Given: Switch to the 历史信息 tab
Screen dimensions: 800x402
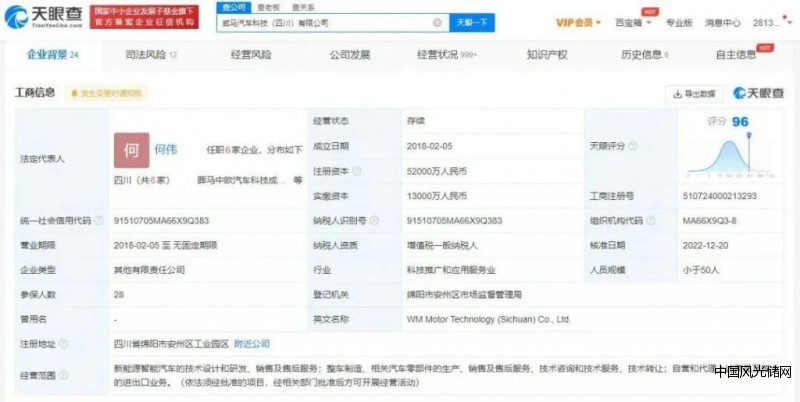Looking at the screenshot, I should click(644, 55).
